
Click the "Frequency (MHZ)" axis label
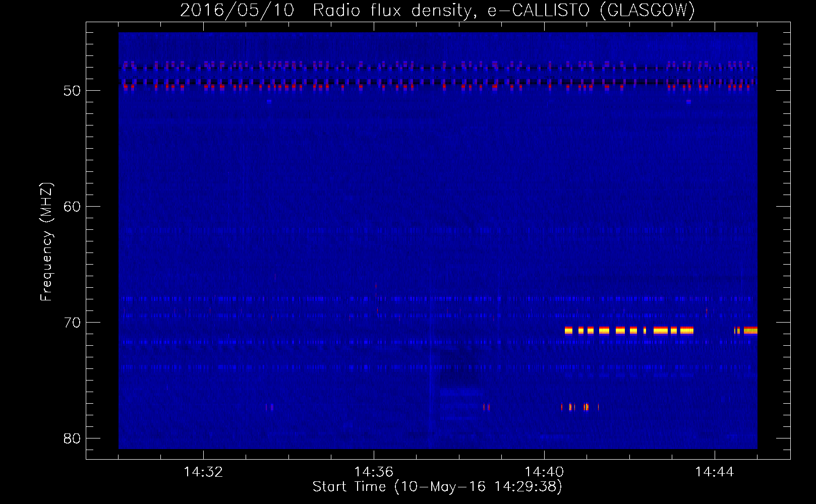[46, 241]
